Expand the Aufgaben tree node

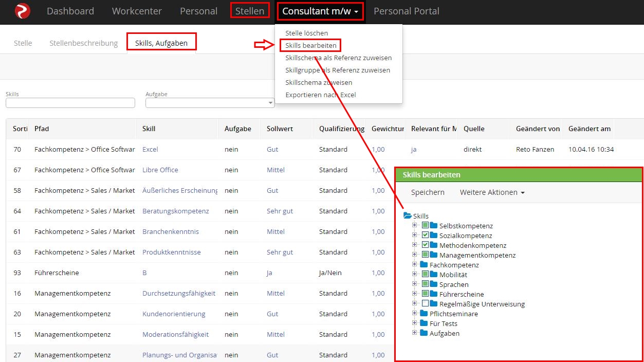(415, 333)
